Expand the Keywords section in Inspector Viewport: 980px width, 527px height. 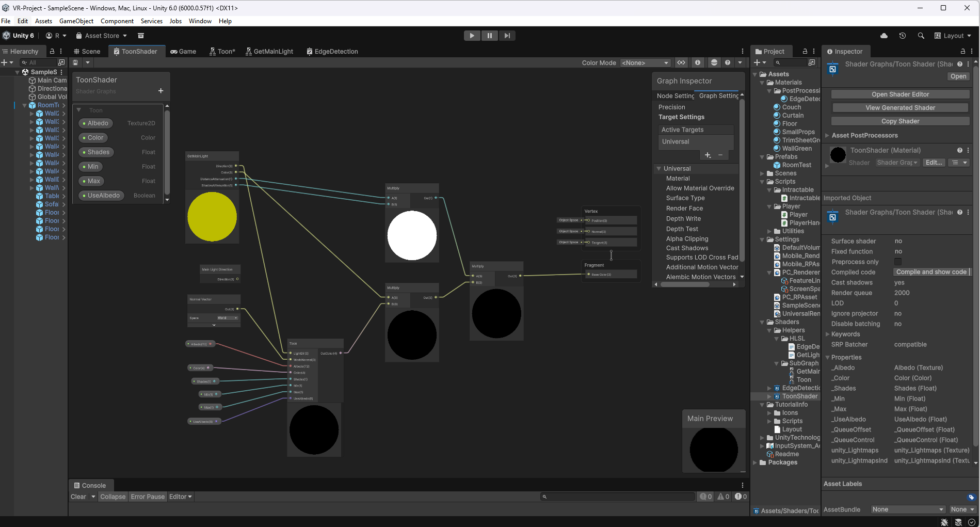[827, 334]
